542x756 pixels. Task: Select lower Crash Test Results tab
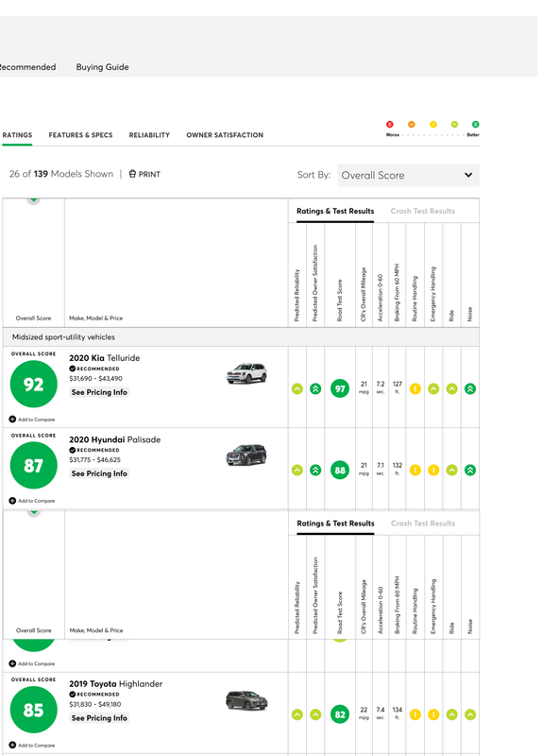423,524
